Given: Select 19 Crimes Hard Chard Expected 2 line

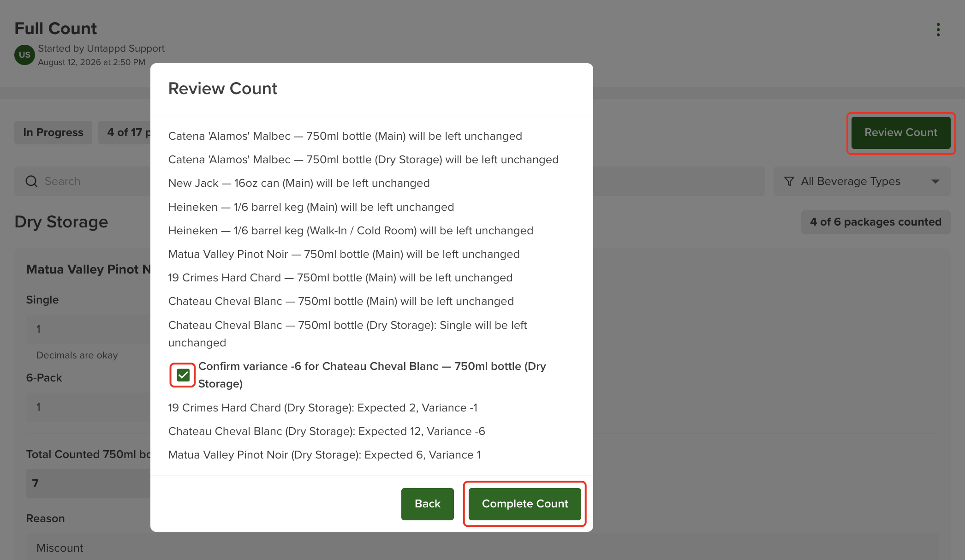Looking at the screenshot, I should (323, 408).
